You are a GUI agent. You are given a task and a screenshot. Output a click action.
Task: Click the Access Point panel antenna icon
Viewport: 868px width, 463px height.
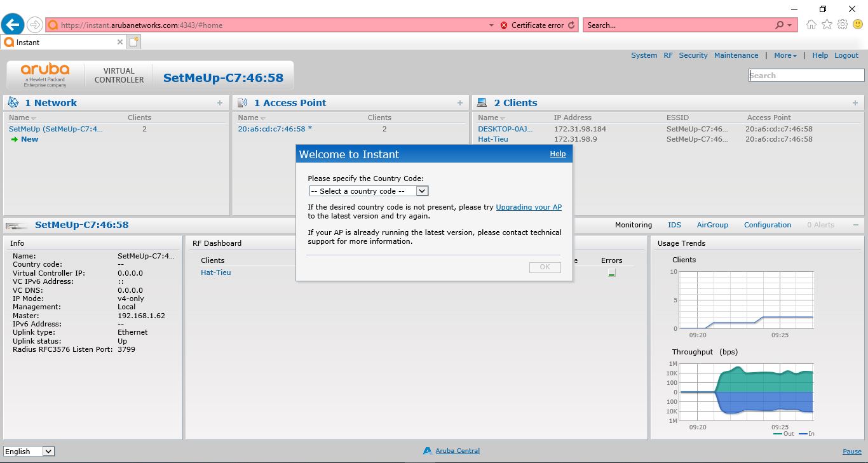(242, 102)
